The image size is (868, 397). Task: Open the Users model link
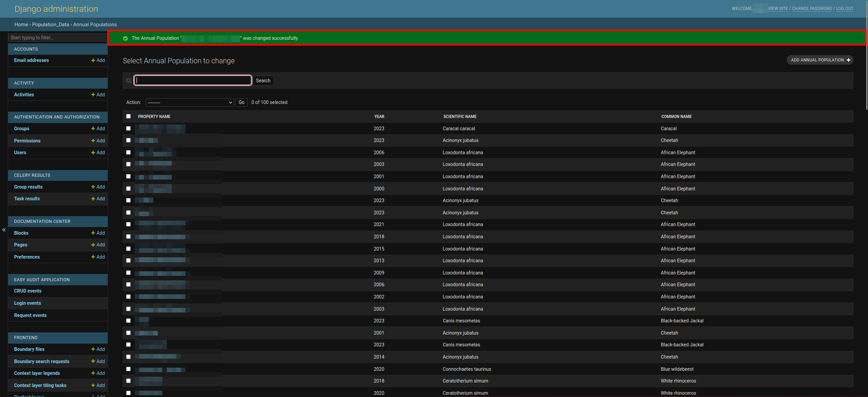[x=20, y=152]
